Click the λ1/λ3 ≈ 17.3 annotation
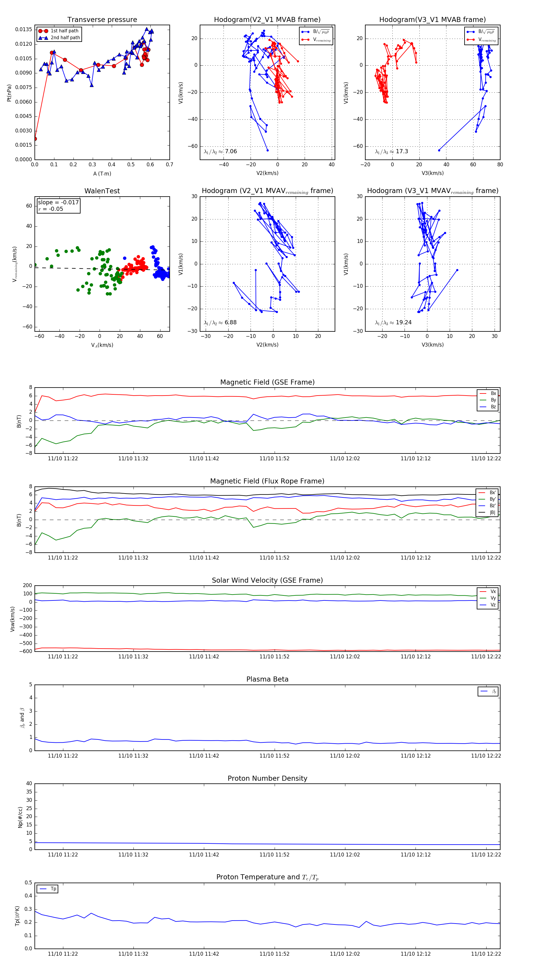Screen dimensions: 535x980 [x=391, y=151]
